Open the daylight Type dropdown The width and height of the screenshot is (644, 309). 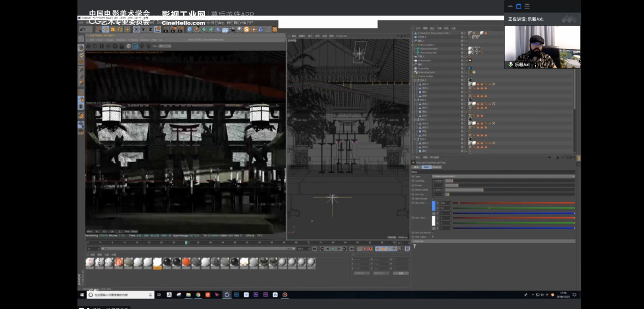pyautogui.click(x=502, y=176)
